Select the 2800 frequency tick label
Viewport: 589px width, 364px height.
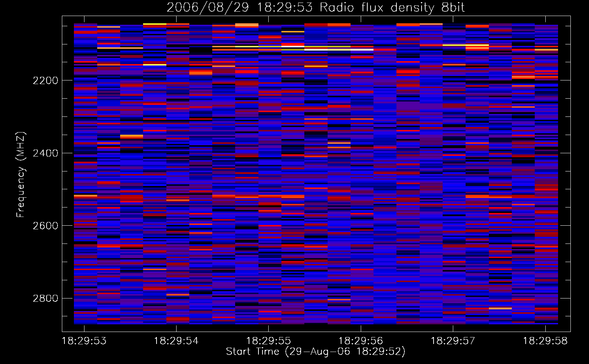(46, 298)
